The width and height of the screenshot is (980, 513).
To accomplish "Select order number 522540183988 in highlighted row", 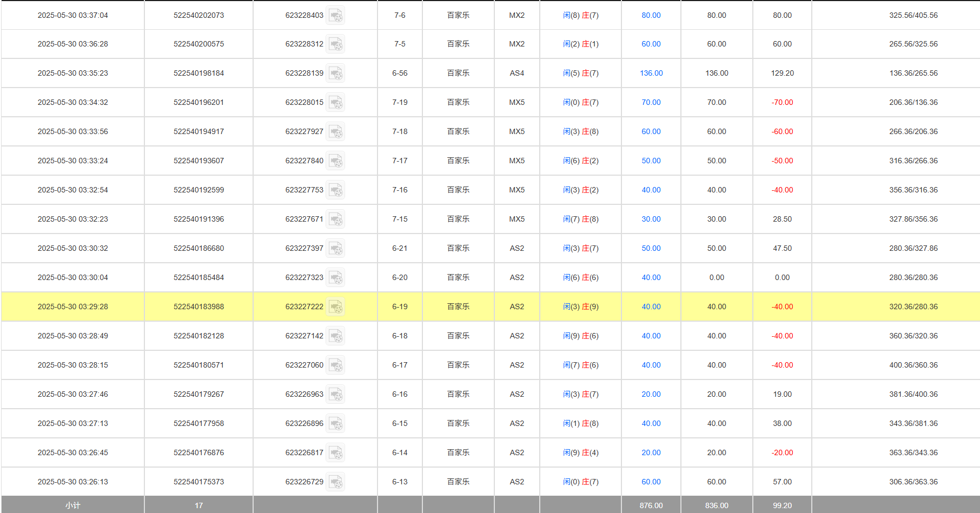I will [198, 307].
